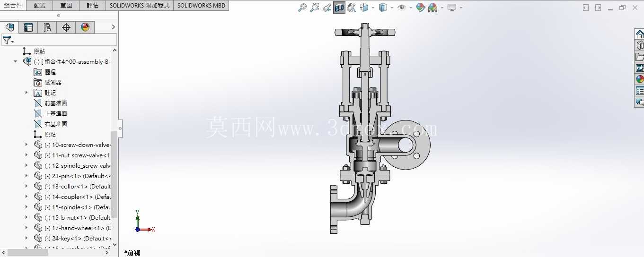Switch to the 配置 tab

pos(40,6)
